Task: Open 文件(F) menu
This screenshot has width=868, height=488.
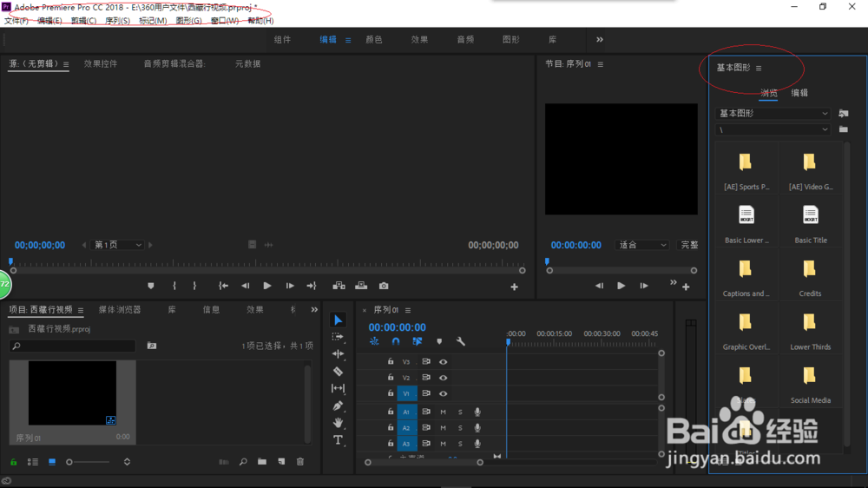Action: tap(16, 21)
